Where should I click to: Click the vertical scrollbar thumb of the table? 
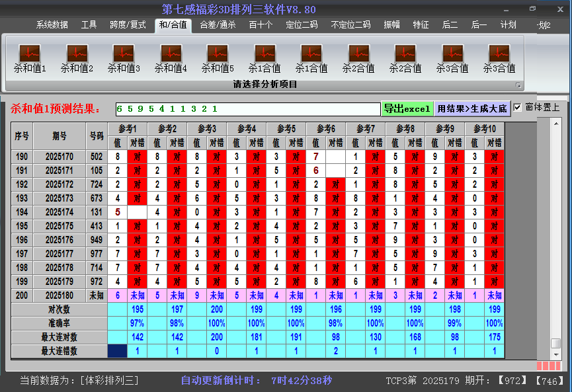click(x=555, y=343)
